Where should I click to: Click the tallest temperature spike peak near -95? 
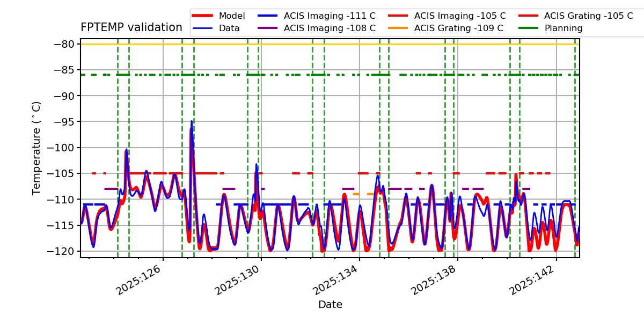pos(192,122)
